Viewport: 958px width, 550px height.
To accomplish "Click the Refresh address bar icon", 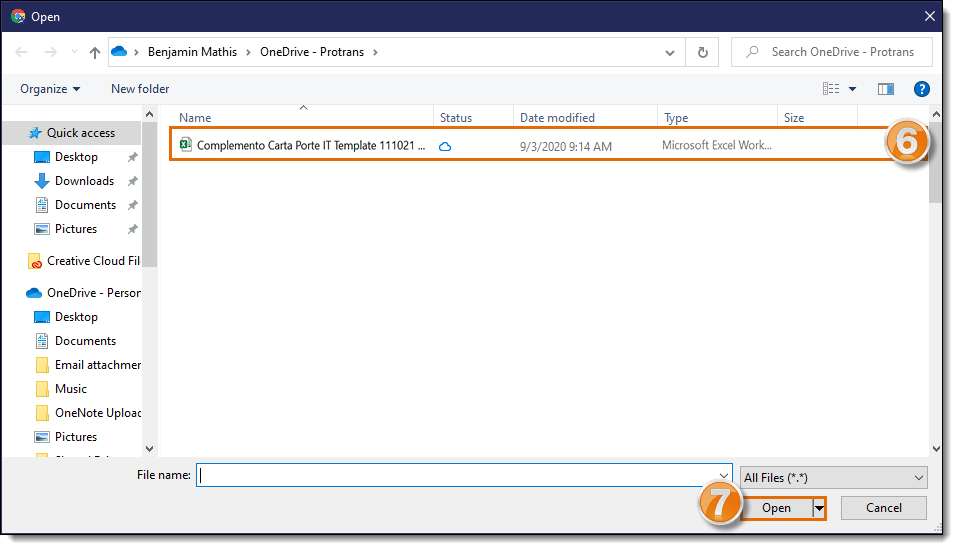I will (703, 52).
